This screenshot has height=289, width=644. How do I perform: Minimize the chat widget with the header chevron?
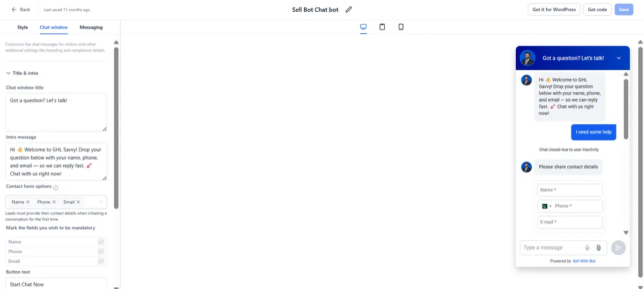tap(619, 58)
